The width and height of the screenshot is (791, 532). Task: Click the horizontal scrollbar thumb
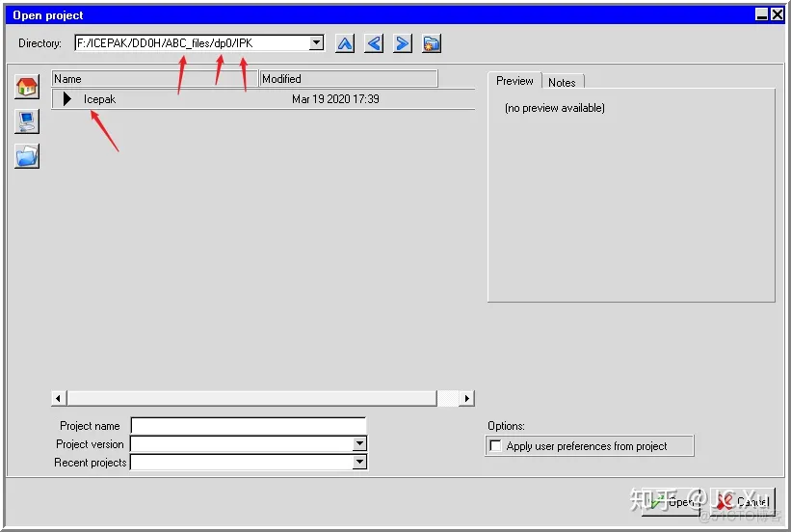(251, 398)
